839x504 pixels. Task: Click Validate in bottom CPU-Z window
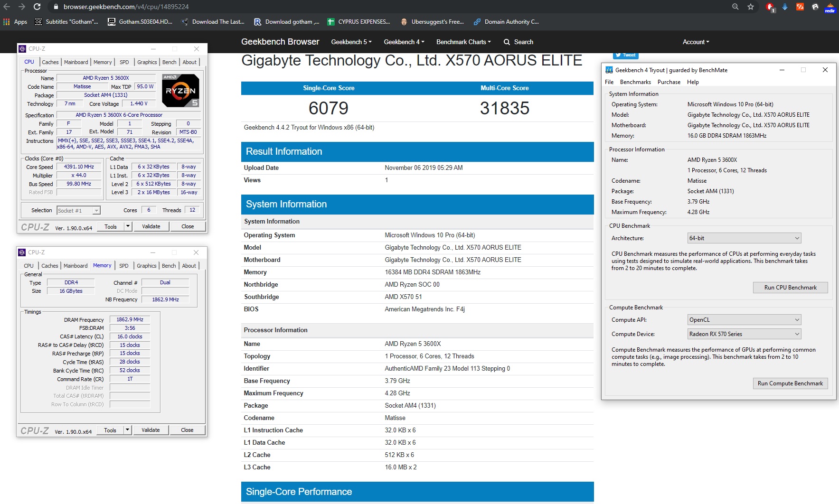151,430
